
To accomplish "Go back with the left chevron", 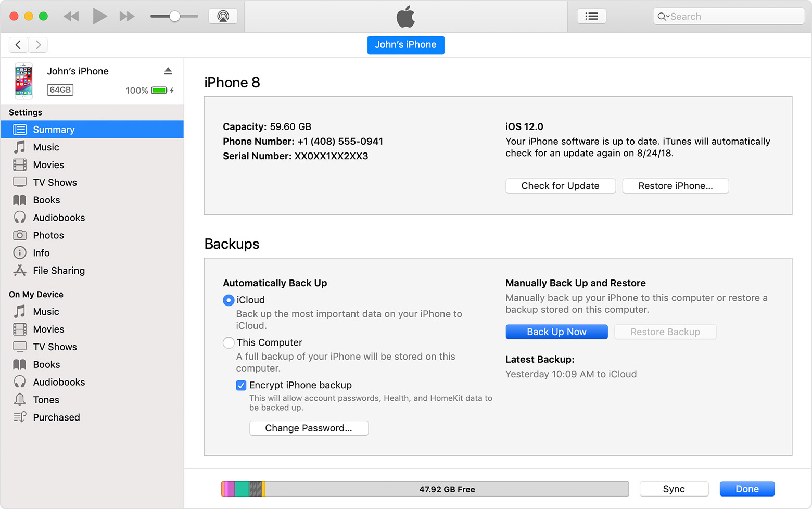I will coord(18,45).
